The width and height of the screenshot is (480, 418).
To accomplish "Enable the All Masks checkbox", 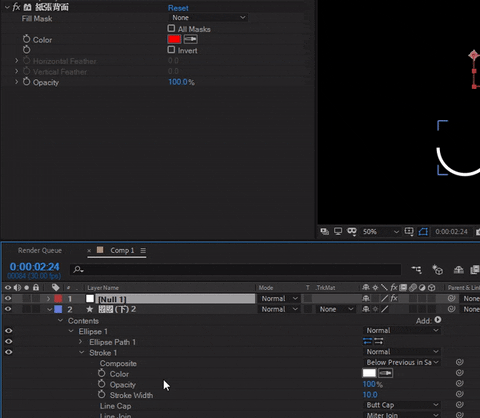I will [x=171, y=28].
